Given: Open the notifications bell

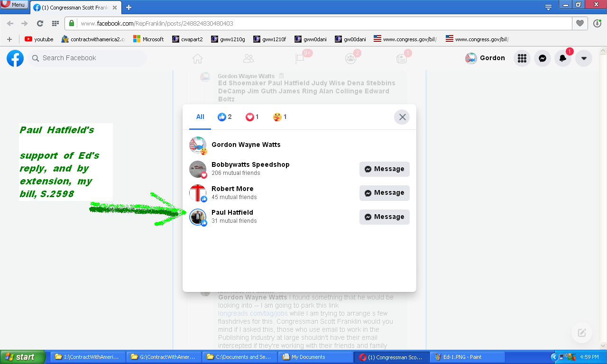Looking at the screenshot, I should coord(563,58).
